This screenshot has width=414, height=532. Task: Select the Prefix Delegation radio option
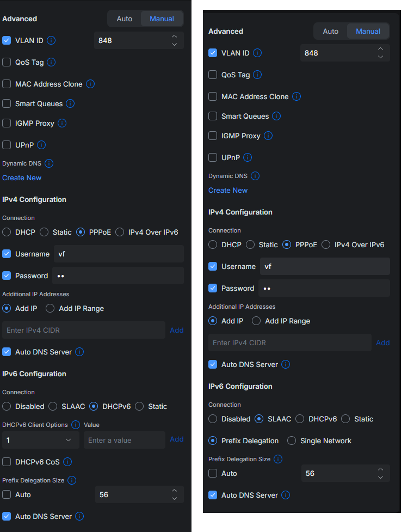(213, 441)
